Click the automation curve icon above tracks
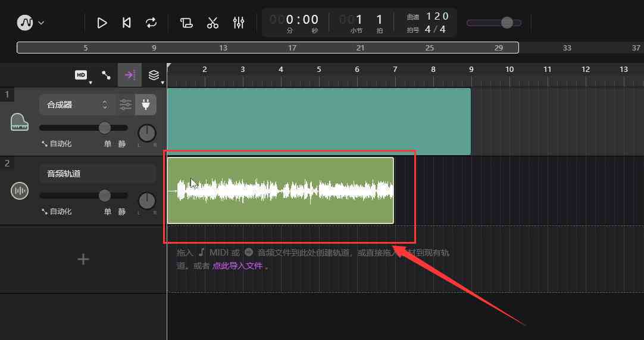 pyautogui.click(x=107, y=75)
